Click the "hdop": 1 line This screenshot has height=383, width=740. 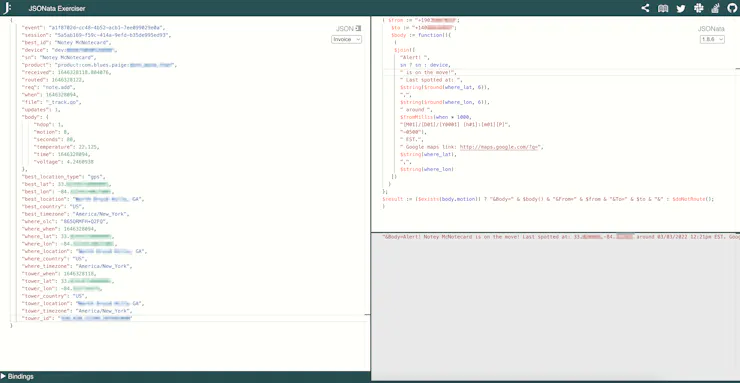pyautogui.click(x=49, y=125)
